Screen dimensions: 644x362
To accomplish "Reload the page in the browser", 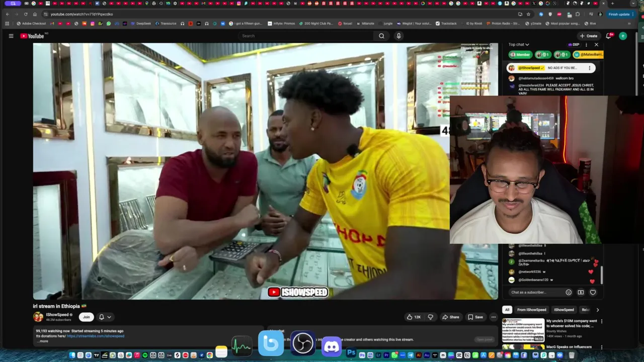I will [26, 14].
